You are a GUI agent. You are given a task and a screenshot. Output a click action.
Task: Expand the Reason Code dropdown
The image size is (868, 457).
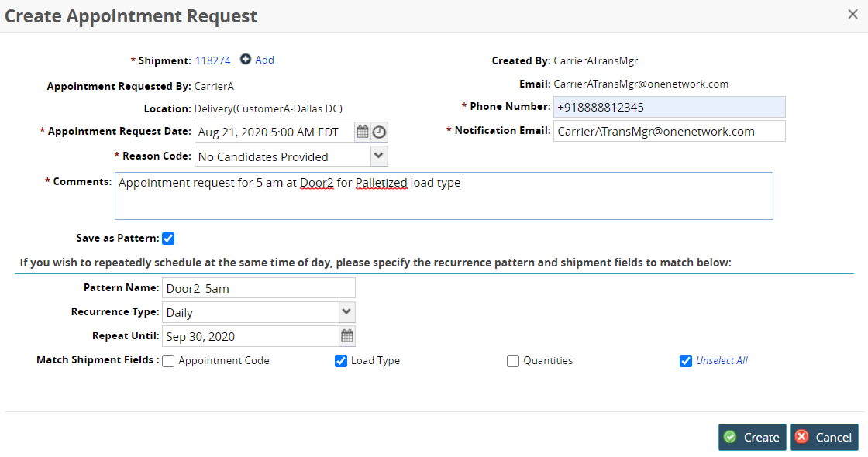(378, 156)
